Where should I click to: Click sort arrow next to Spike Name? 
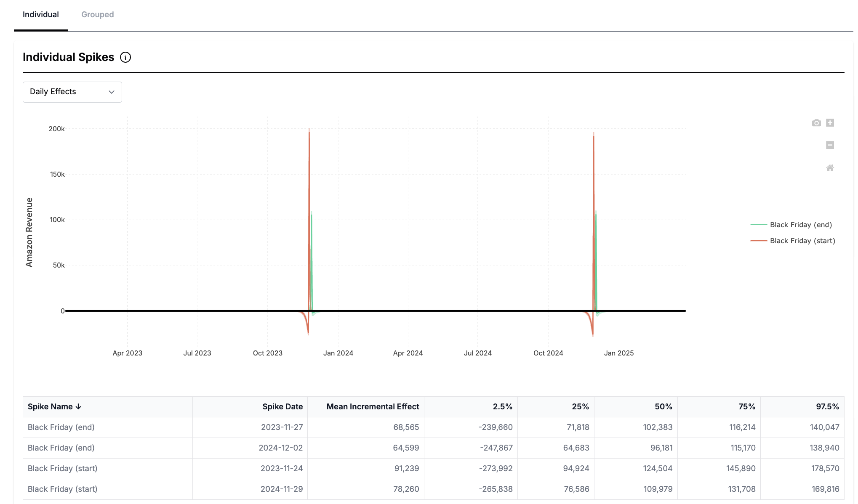[78, 407]
